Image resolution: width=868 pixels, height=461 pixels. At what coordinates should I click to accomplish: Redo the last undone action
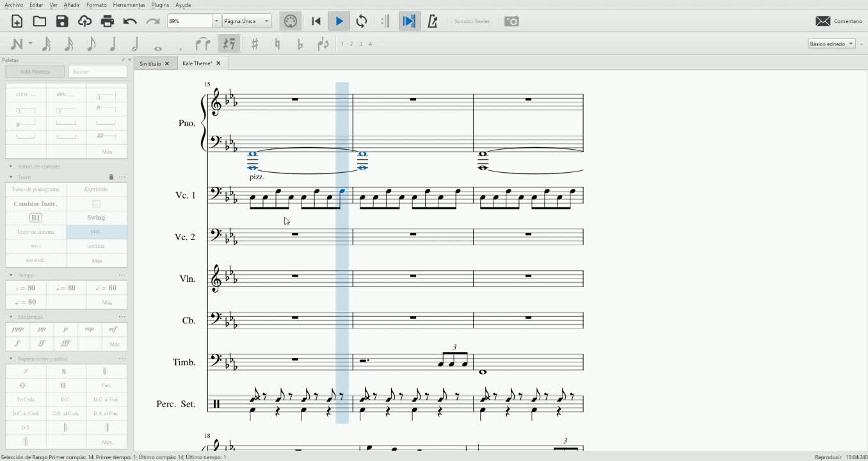[152, 21]
